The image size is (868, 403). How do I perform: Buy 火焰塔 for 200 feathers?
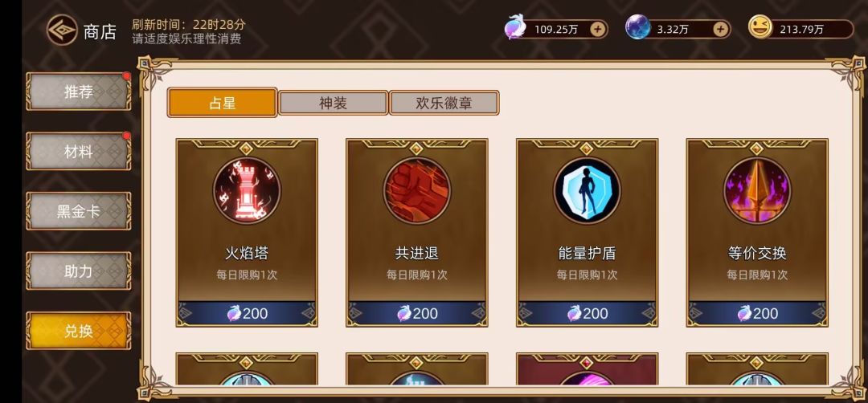(x=247, y=313)
